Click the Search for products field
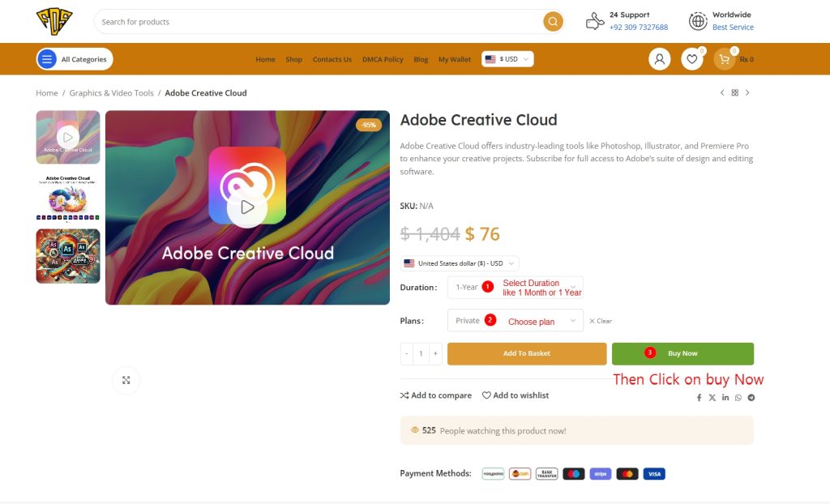The image size is (830, 504). (318, 22)
